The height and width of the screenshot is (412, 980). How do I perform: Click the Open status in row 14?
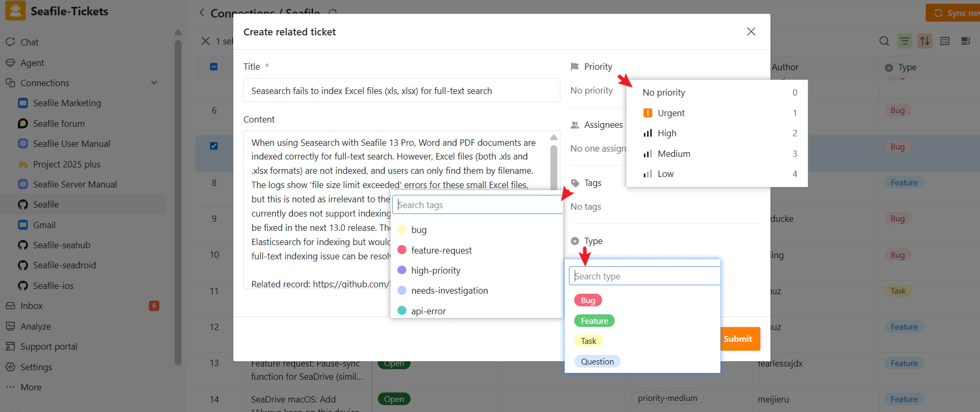coord(394,399)
